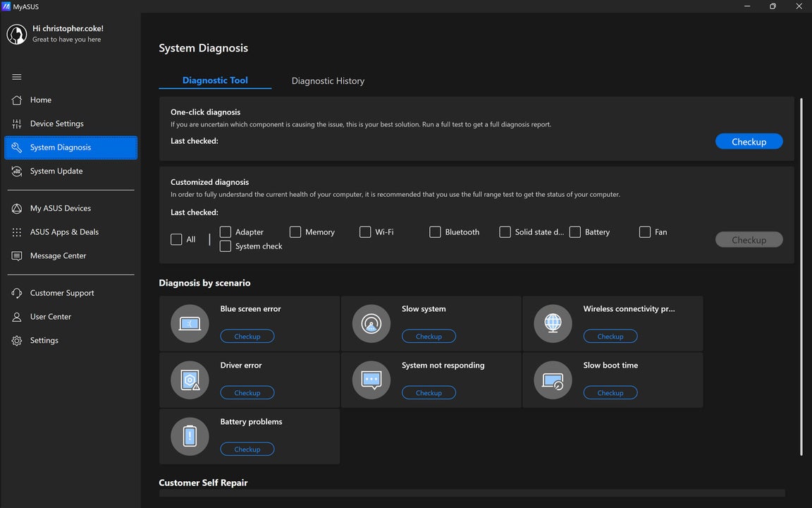Click the Slow boot time icon

(553, 380)
